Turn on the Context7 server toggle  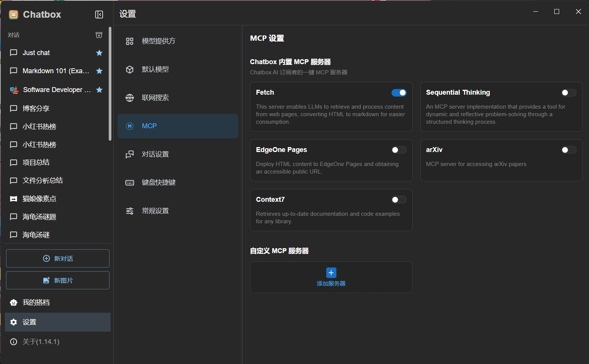399,200
